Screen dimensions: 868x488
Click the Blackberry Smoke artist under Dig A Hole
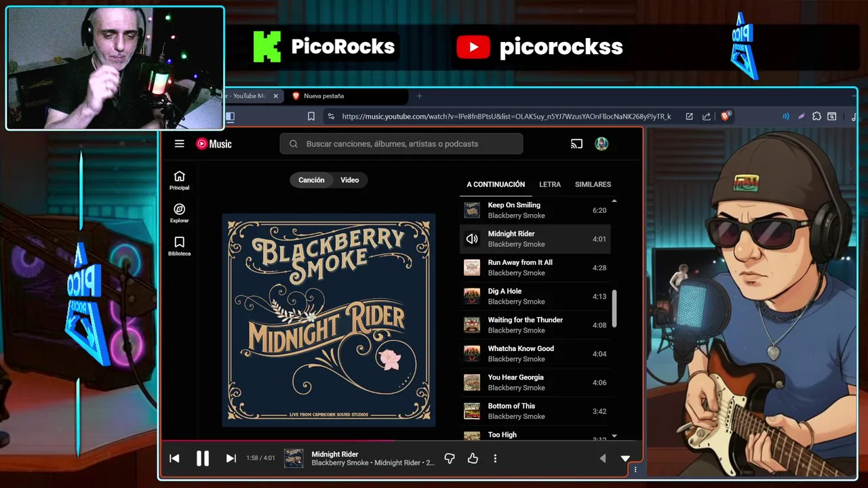[x=516, y=302]
